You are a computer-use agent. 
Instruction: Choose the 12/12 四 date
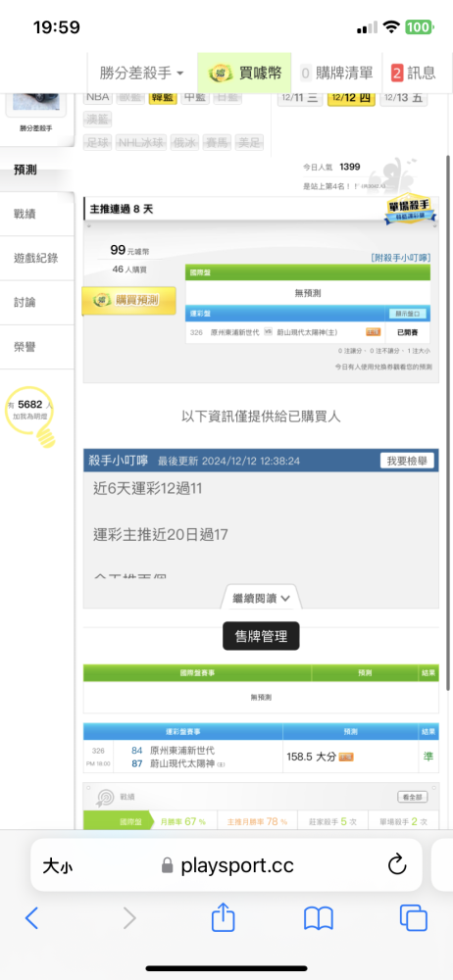(x=352, y=97)
